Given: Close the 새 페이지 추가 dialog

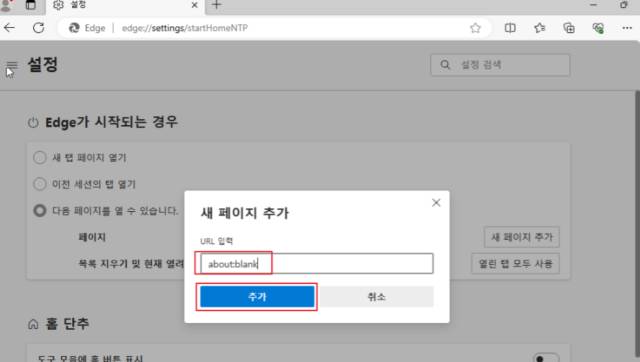Looking at the screenshot, I should tap(436, 203).
